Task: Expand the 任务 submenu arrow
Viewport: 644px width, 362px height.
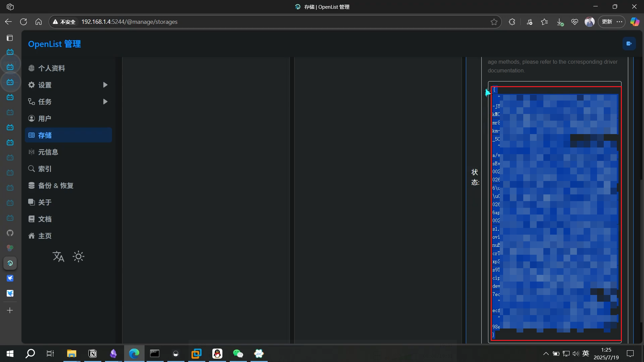Action: coord(105,102)
